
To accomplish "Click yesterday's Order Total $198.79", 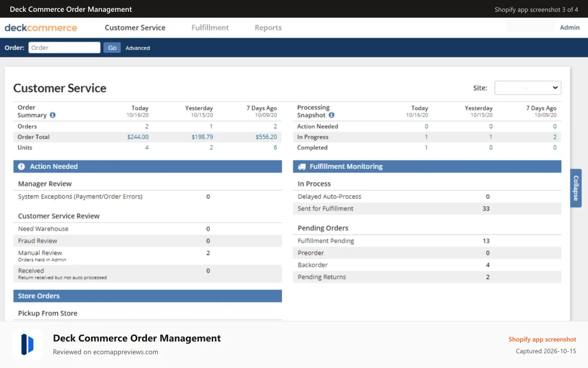I will (x=202, y=137).
